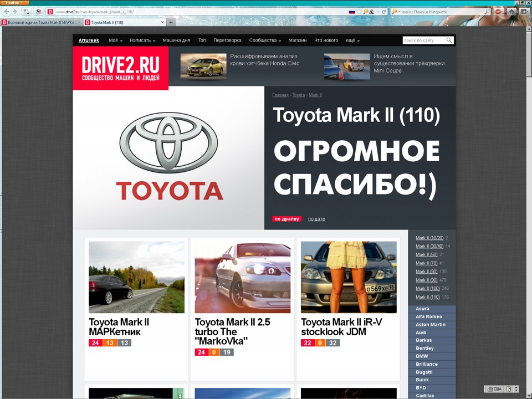Read the Honda Civic article headline
Screen dimensions: 532x399
tap(265, 60)
